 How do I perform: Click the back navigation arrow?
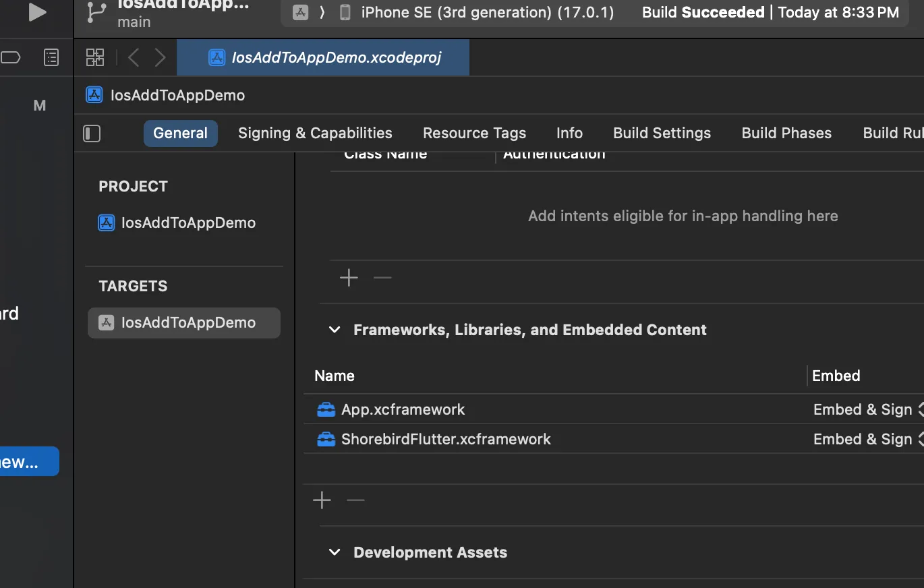[133, 57]
